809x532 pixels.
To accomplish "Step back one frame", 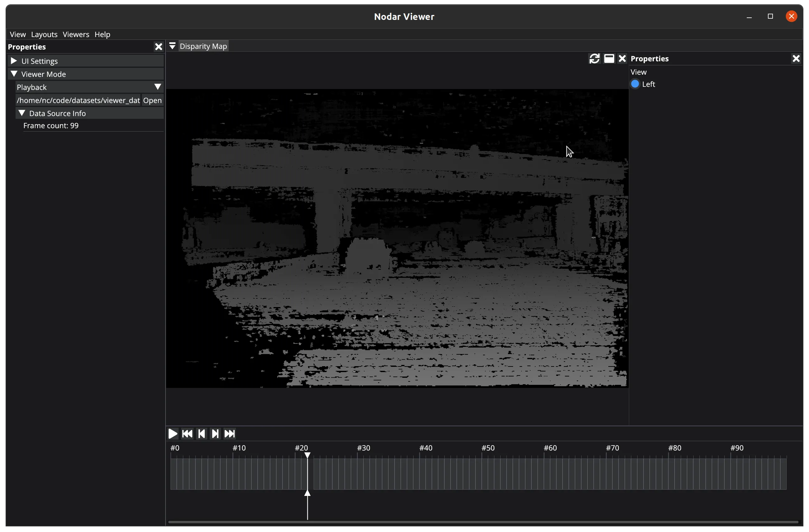I will pyautogui.click(x=201, y=434).
